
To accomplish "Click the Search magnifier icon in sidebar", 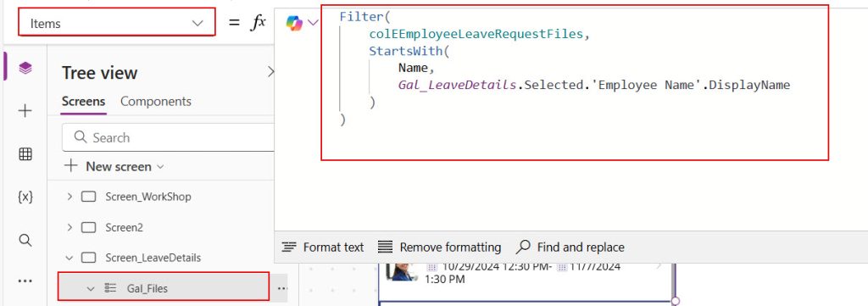I will (x=25, y=240).
